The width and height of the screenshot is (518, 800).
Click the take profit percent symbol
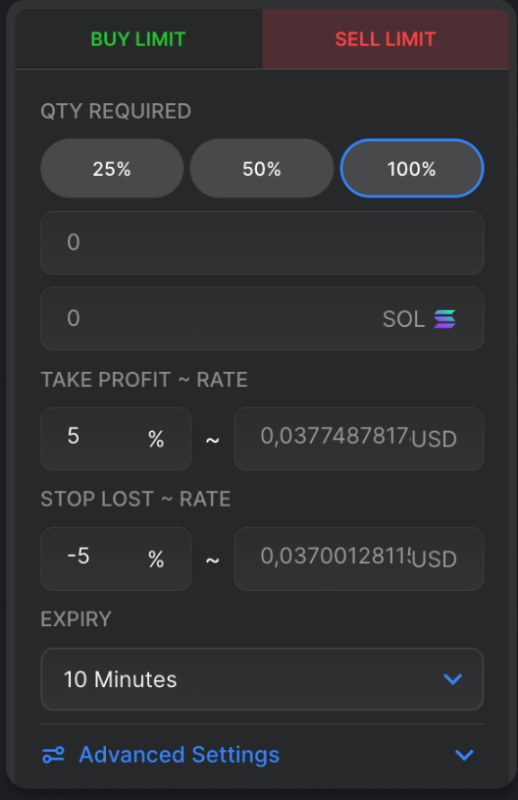[x=156, y=439]
